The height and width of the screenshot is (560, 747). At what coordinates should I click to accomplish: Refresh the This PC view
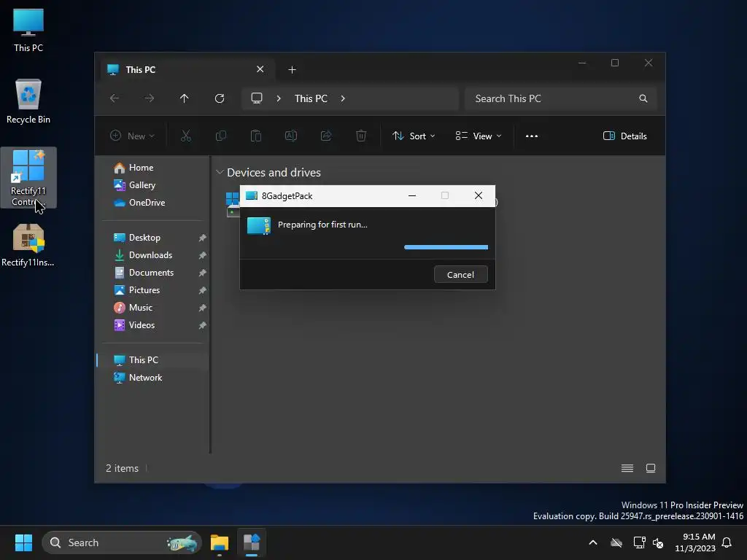[219, 98]
